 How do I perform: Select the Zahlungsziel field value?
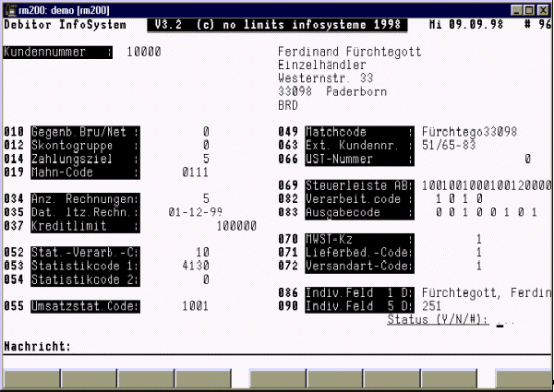(206, 159)
